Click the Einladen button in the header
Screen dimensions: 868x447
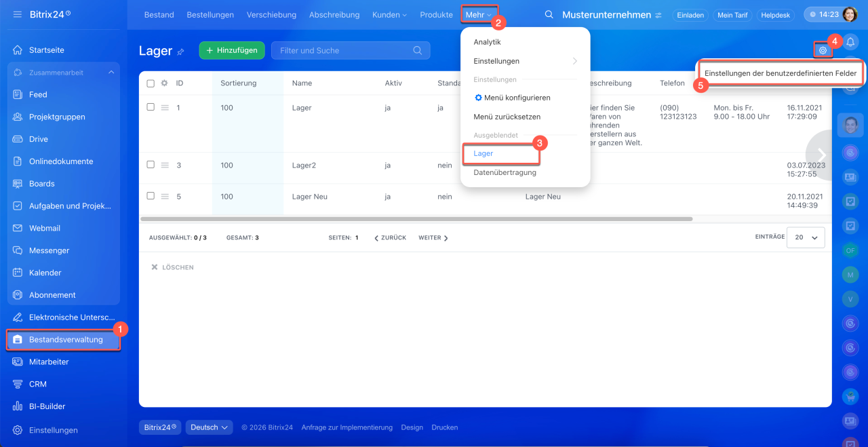pos(690,15)
